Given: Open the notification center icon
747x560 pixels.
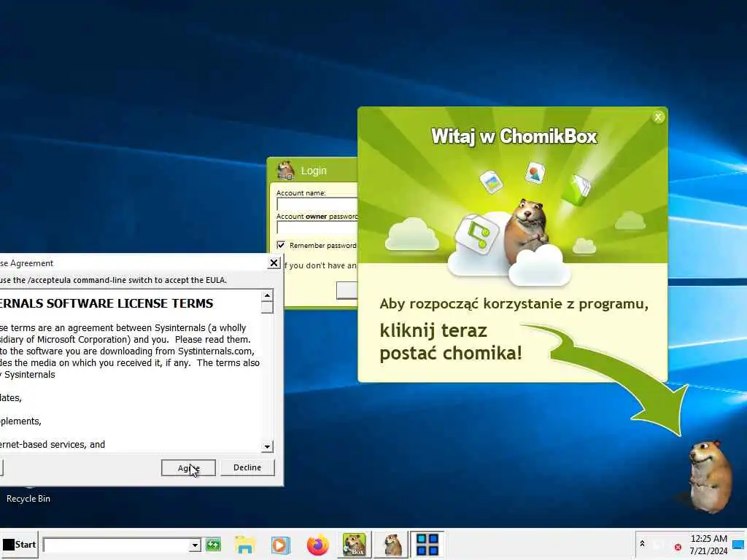Looking at the screenshot, I should [x=739, y=545].
